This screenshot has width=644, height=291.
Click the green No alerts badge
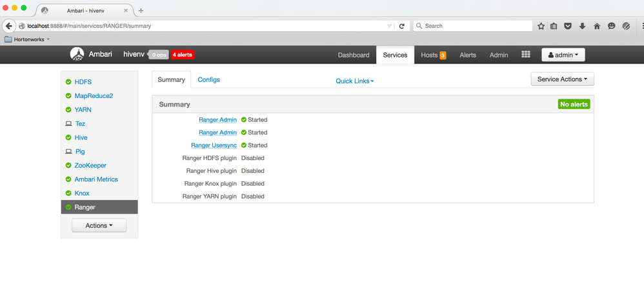point(574,105)
